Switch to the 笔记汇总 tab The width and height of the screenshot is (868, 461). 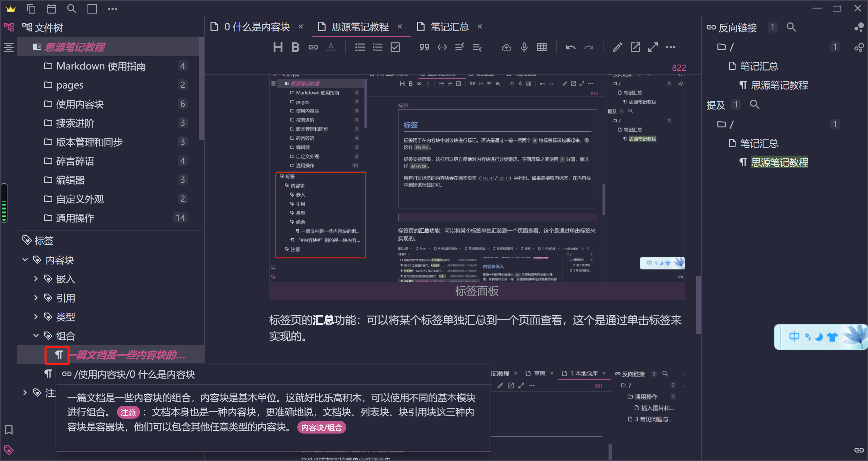(449, 27)
